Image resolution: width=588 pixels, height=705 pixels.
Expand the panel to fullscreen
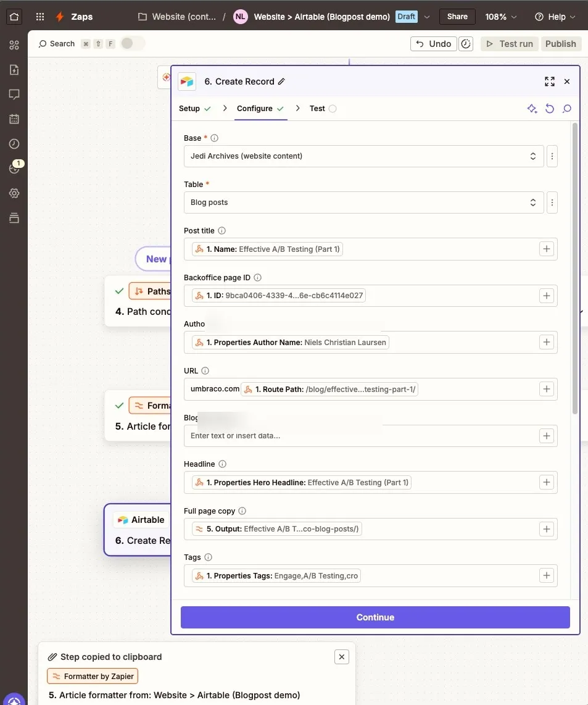click(x=549, y=81)
